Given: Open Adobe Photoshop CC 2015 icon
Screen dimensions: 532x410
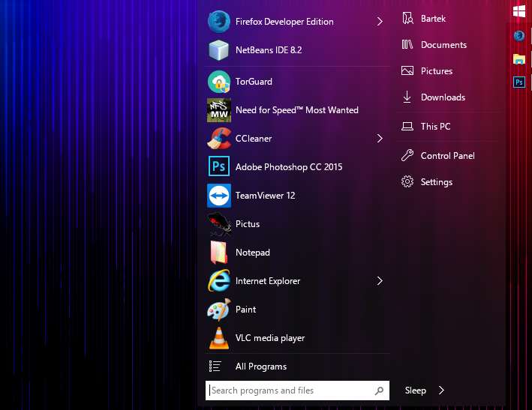Looking at the screenshot, I should [218, 167].
